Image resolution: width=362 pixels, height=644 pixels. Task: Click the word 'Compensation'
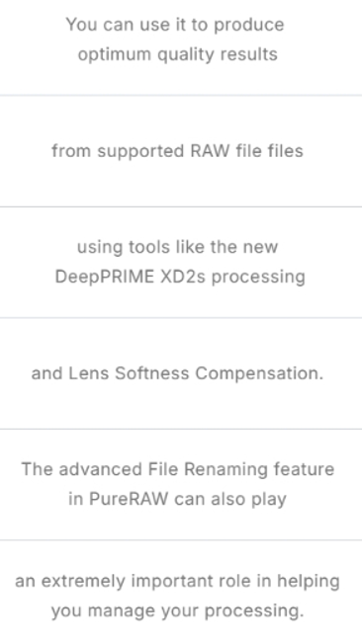coord(257,373)
